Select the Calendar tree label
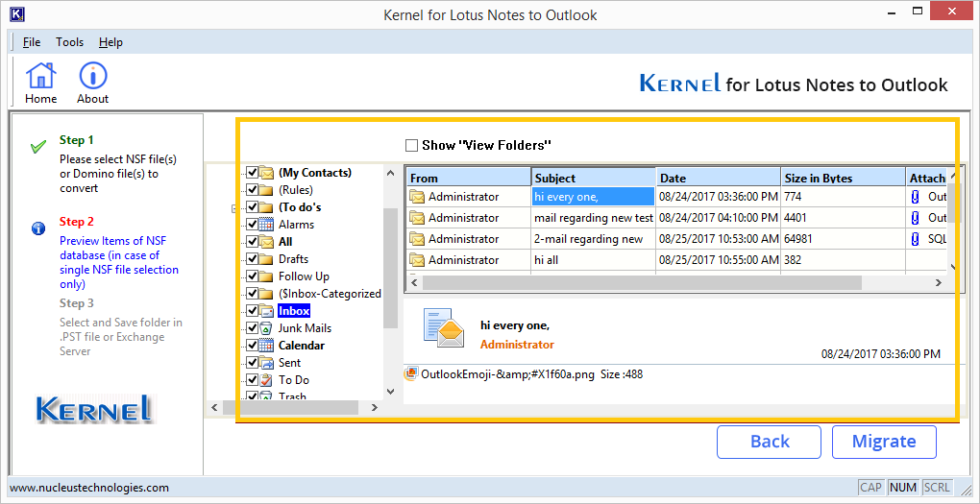Viewport: 980px width, 504px height. click(302, 346)
